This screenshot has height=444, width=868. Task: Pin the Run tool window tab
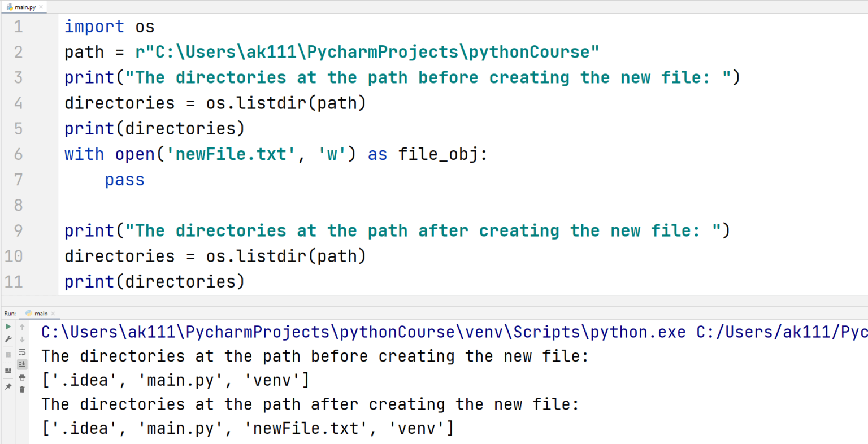coord(8,386)
